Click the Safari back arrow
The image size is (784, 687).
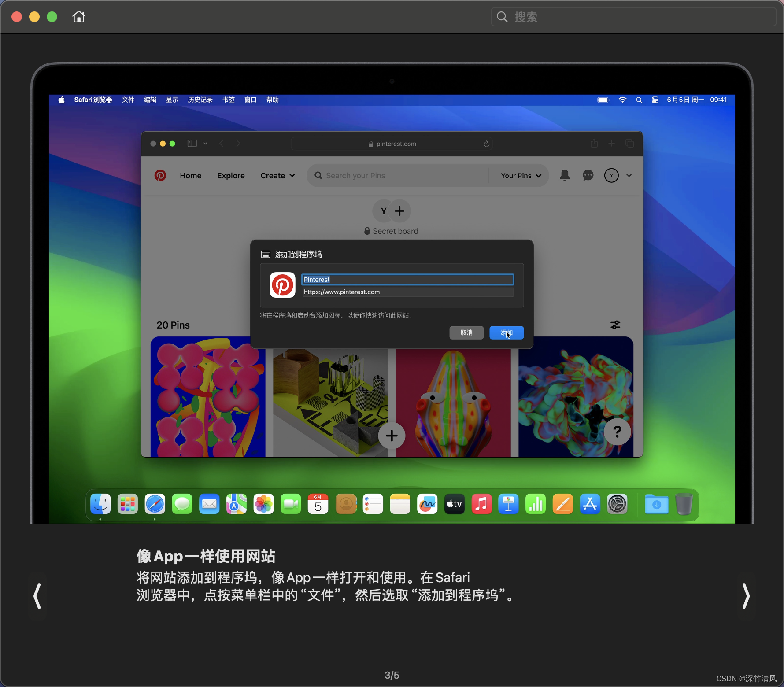[222, 144]
